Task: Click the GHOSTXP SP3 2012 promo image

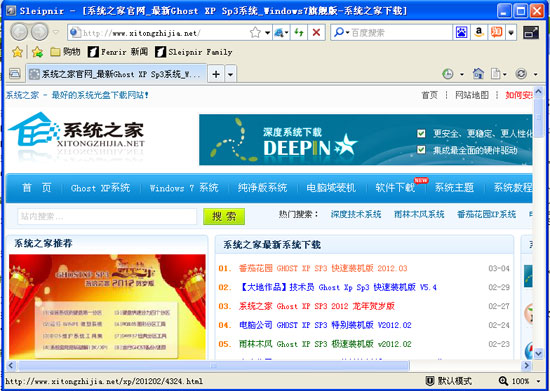Action: pyautogui.click(x=107, y=307)
